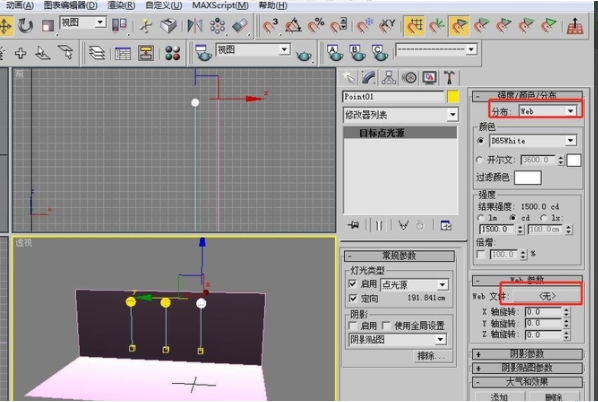
Task: Open the render viewport 视图 dropdown
Action: click(253, 50)
